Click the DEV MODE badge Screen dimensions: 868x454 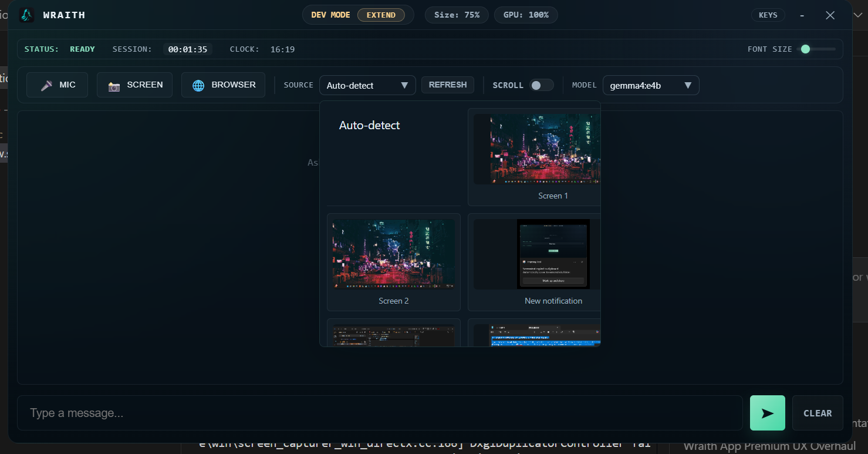(x=330, y=15)
